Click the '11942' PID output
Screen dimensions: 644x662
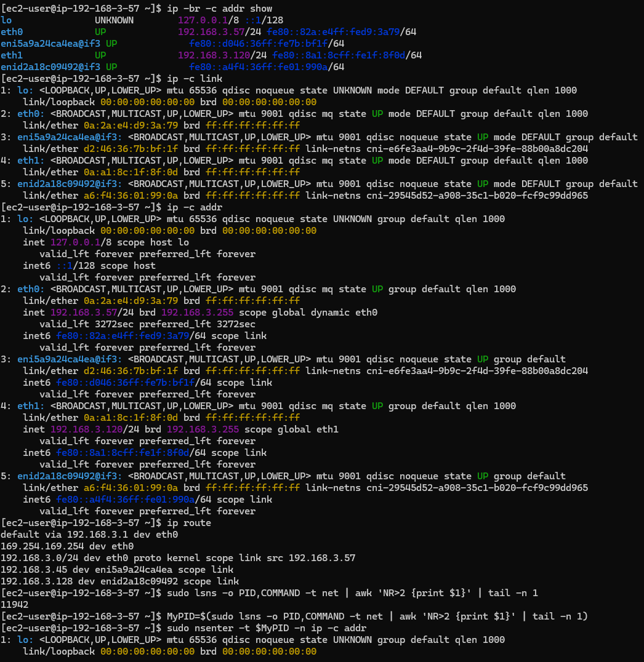15,605
